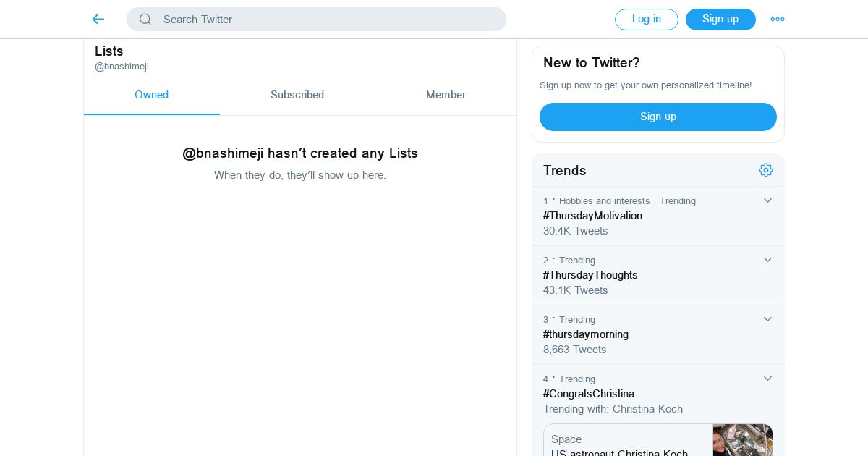Open the #ThursdayMotivation trending hashtag
This screenshot has width=868, height=456.
coord(592,216)
